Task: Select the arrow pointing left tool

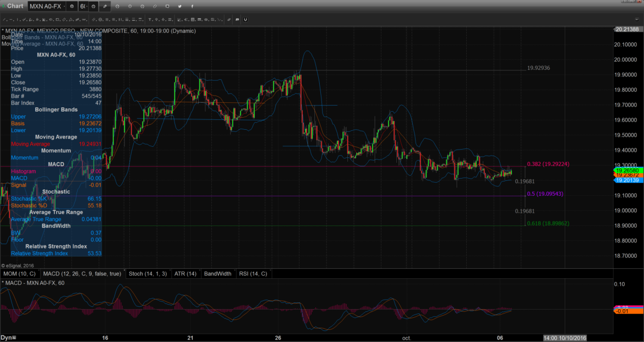Action: point(186,19)
